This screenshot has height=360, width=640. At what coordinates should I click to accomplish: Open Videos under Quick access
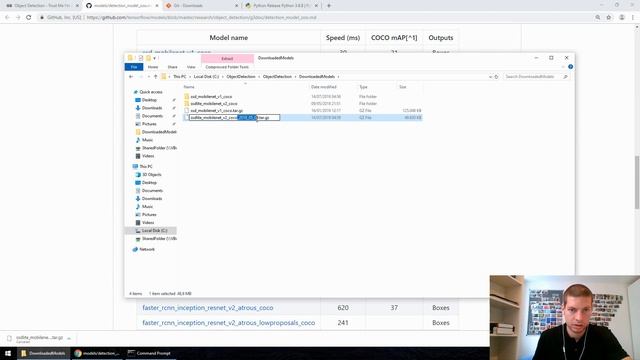tap(148, 156)
